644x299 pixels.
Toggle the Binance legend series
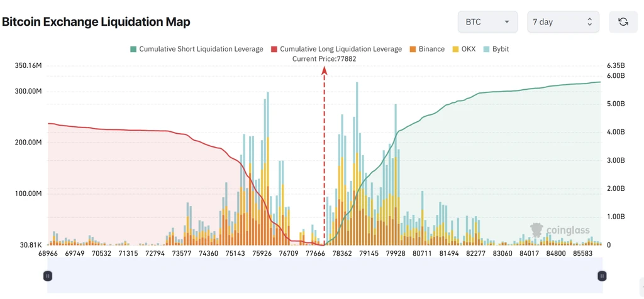coord(427,49)
